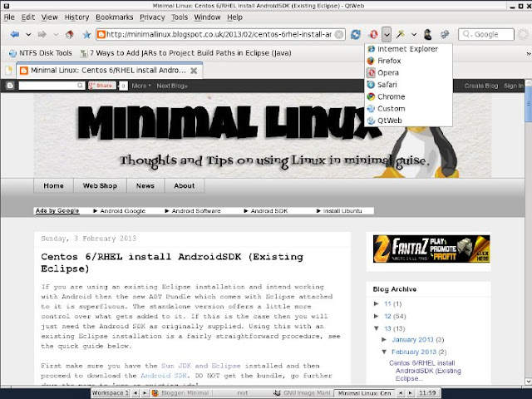
Task: Choose Opera user agent
Action: [x=408, y=72]
